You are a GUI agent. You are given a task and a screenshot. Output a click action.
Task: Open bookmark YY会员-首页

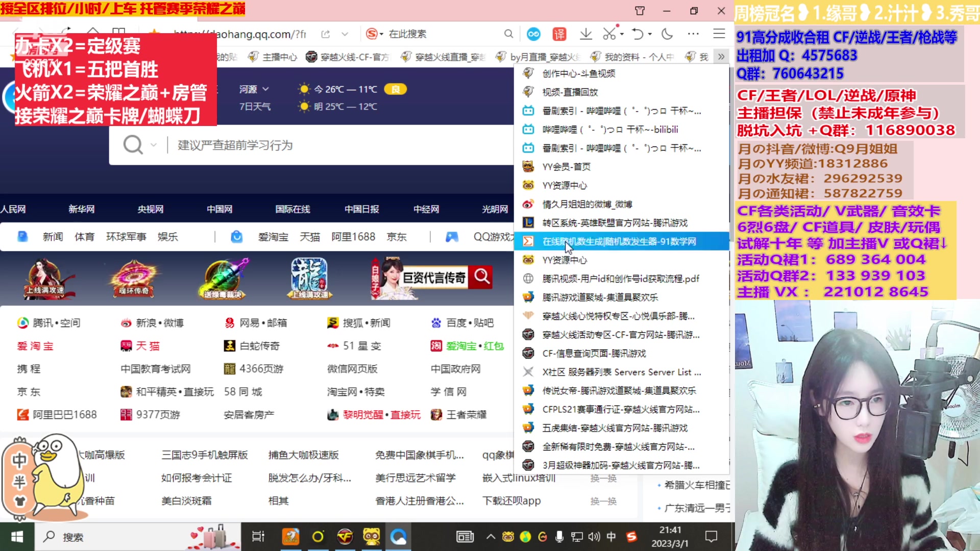621,166
